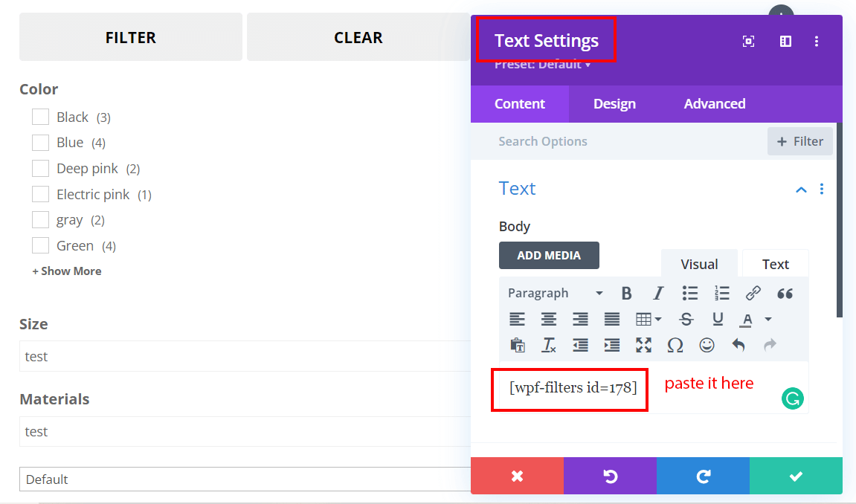The width and height of the screenshot is (856, 504).
Task: Switch to the Design tab
Action: pyautogui.click(x=615, y=103)
